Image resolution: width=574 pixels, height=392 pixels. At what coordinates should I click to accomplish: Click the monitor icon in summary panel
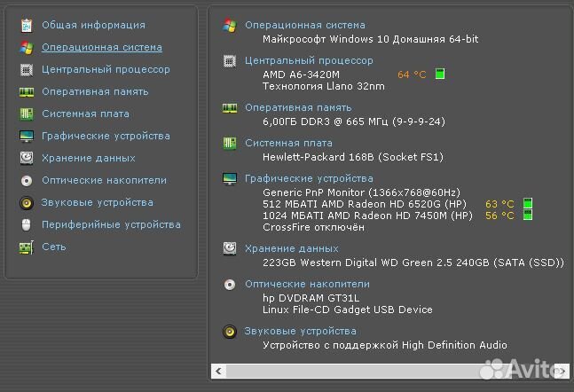coord(230,178)
